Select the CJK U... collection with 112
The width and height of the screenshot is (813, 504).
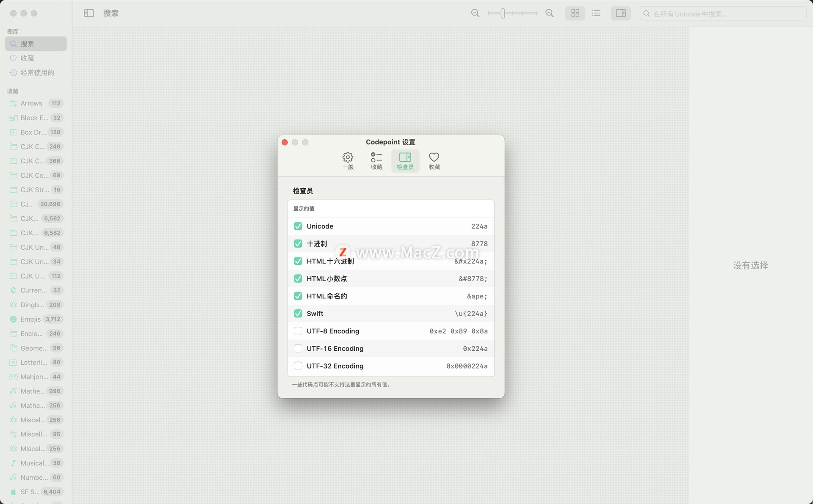point(36,276)
